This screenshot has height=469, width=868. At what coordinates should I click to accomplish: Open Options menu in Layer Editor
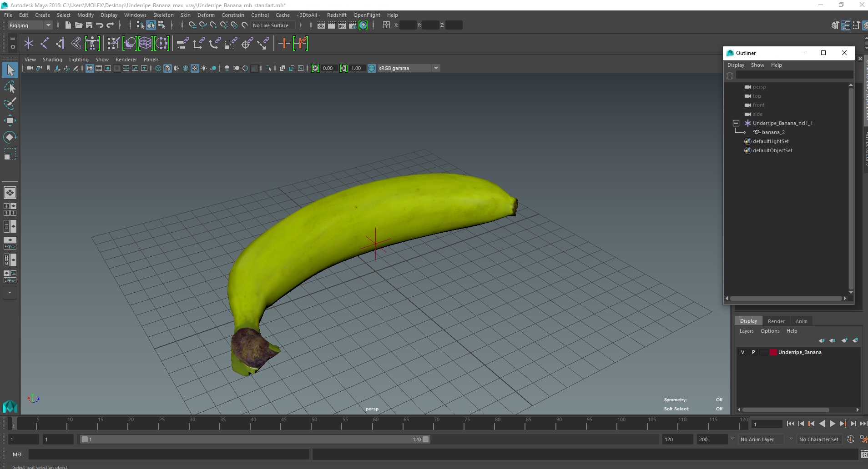point(770,331)
